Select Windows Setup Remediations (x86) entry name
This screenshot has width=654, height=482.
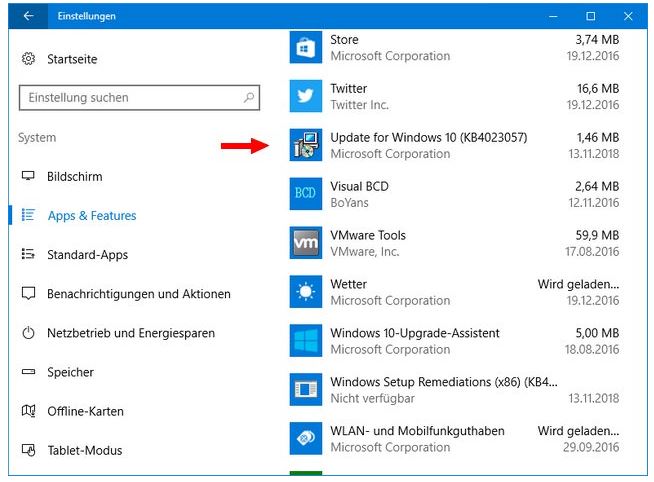[444, 382]
